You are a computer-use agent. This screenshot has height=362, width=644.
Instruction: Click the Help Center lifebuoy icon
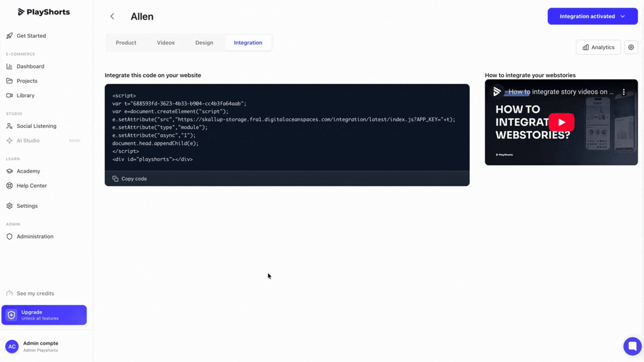pyautogui.click(x=10, y=185)
